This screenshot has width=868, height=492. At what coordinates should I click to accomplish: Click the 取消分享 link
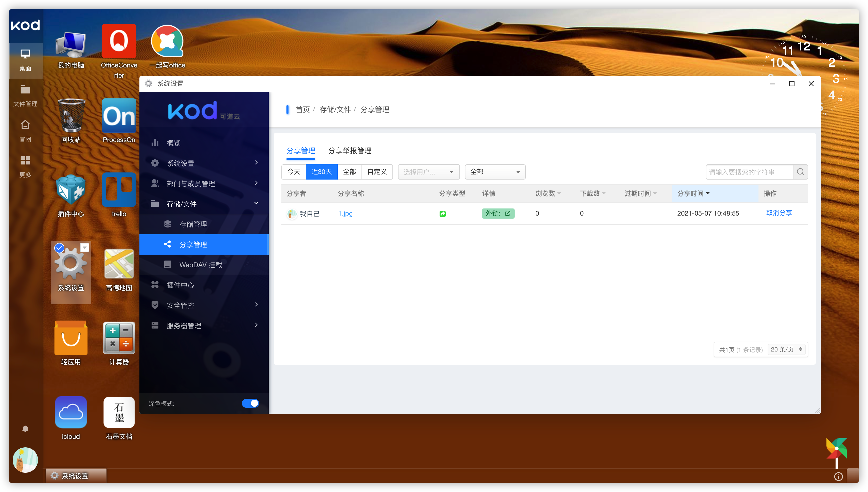tap(779, 213)
